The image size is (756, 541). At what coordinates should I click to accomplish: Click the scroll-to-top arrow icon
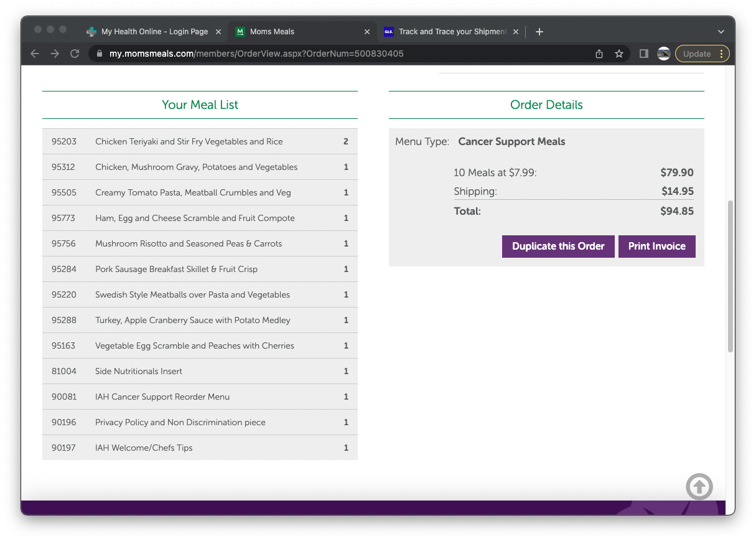(699, 486)
